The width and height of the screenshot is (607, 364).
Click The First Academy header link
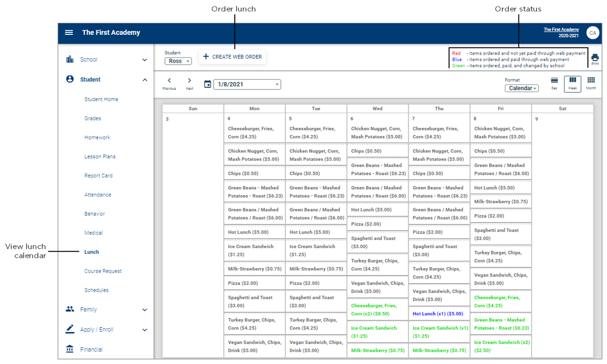tap(561, 30)
